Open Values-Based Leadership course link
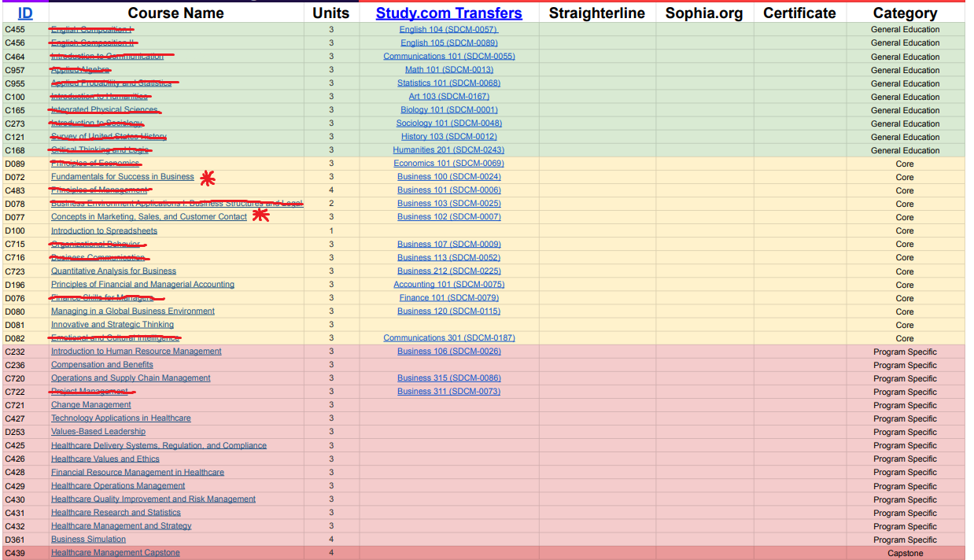 click(x=98, y=432)
